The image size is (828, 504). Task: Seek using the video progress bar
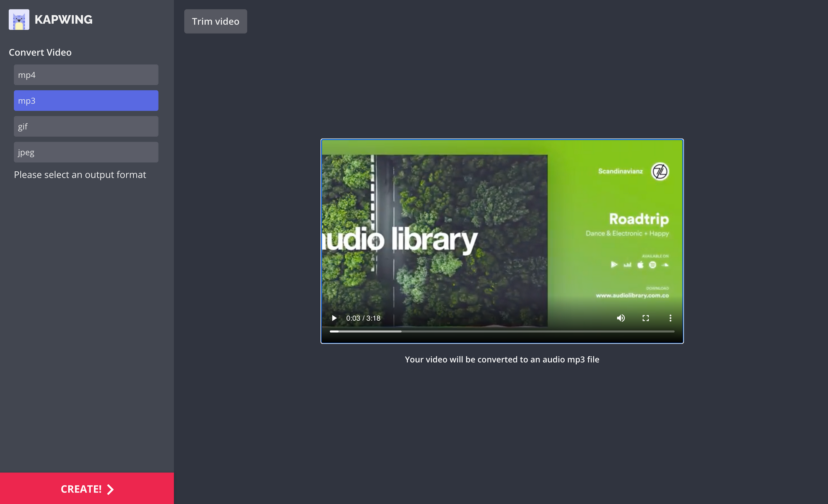pyautogui.click(x=502, y=331)
